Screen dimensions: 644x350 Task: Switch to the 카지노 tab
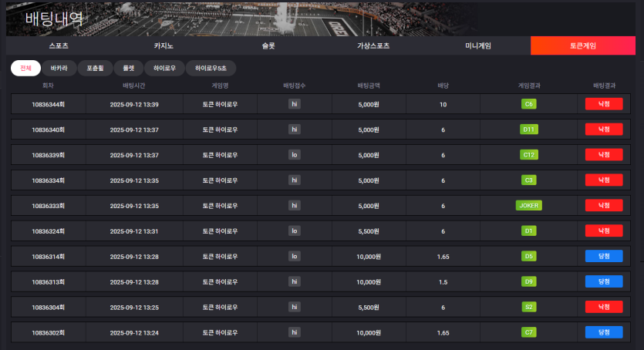(164, 45)
